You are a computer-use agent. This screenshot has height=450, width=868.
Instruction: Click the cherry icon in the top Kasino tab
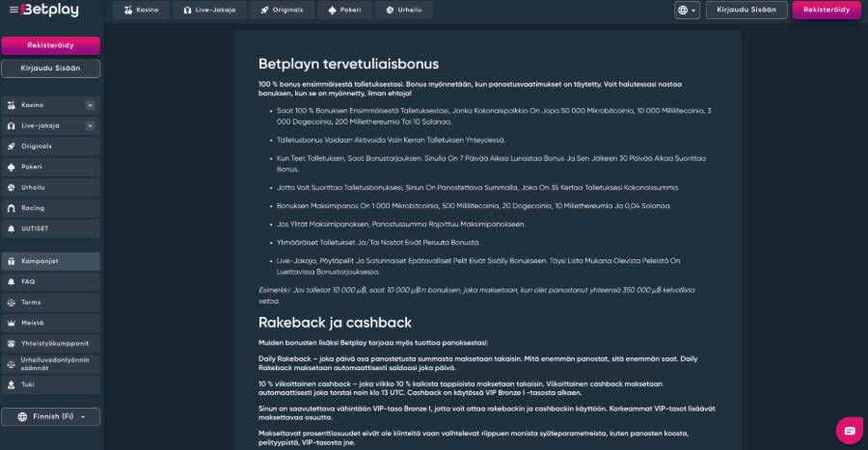pyautogui.click(x=128, y=10)
